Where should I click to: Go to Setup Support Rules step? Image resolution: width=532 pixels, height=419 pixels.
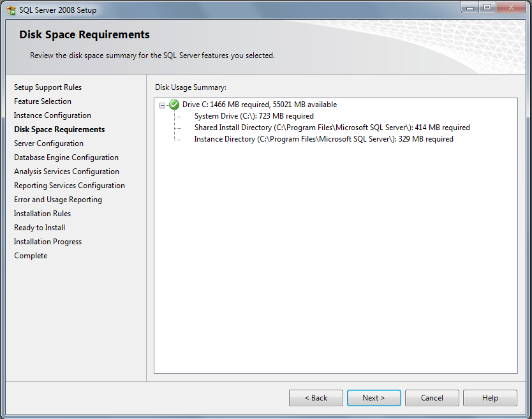pyautogui.click(x=48, y=87)
